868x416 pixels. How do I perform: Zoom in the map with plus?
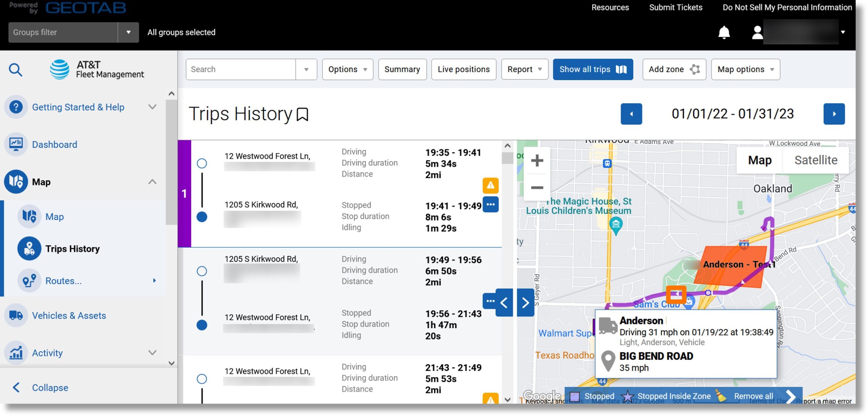click(x=537, y=161)
